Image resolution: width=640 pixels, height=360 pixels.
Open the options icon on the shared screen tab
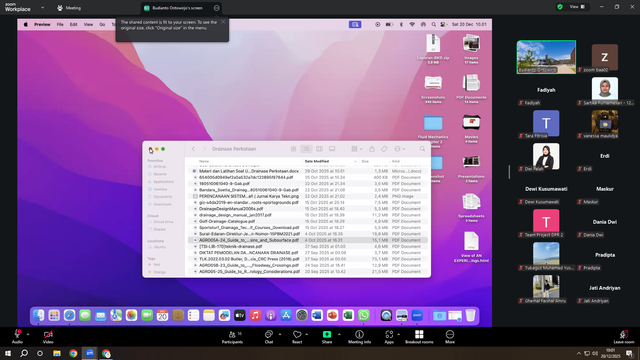pos(217,8)
